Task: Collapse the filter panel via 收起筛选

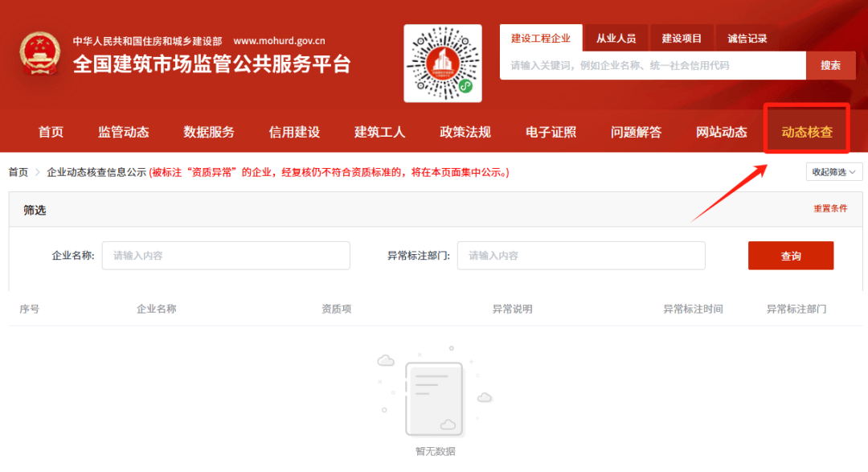Action: (833, 171)
